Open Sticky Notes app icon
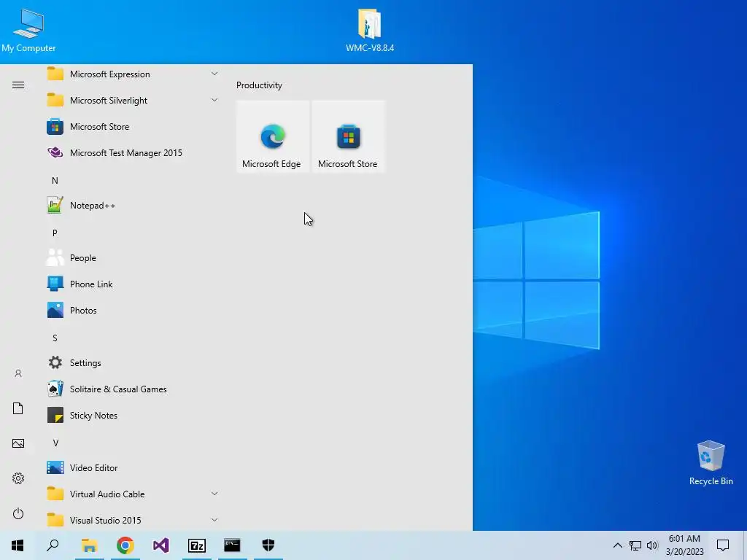Screen dimensions: 747x560 (55, 415)
